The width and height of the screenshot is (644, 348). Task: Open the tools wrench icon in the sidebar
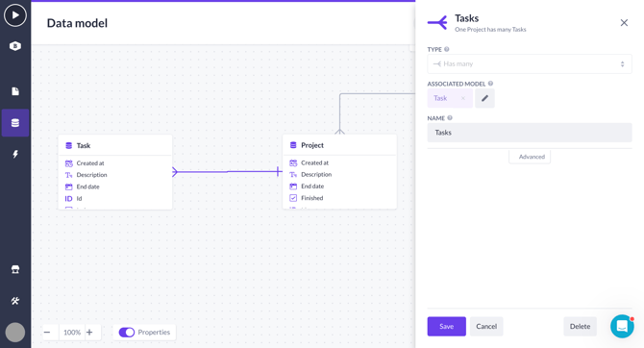pos(15,301)
